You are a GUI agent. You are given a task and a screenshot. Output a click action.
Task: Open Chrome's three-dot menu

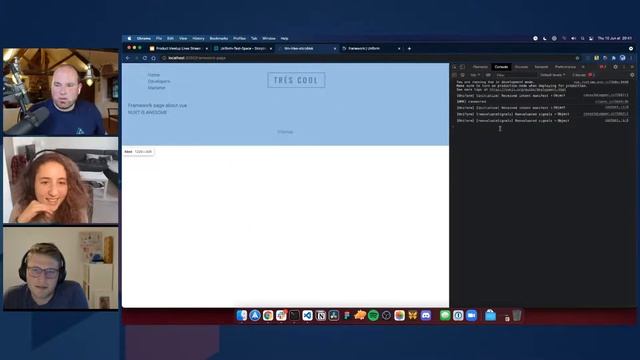coord(631,58)
